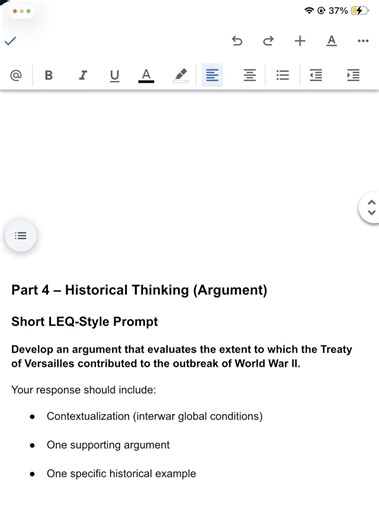Toggle italic formatting
The image size is (379, 520).
pos(83,75)
